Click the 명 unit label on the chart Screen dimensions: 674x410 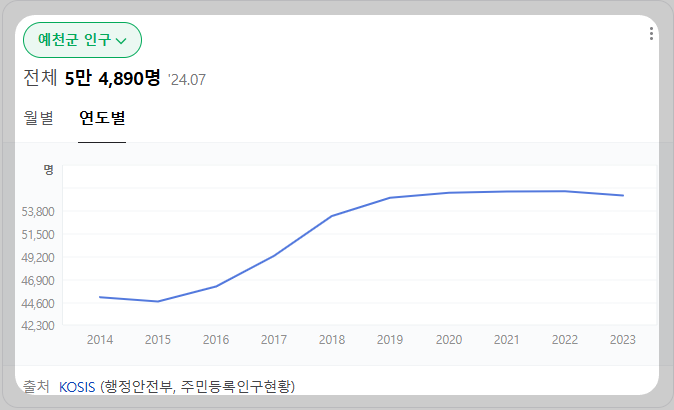[49, 170]
